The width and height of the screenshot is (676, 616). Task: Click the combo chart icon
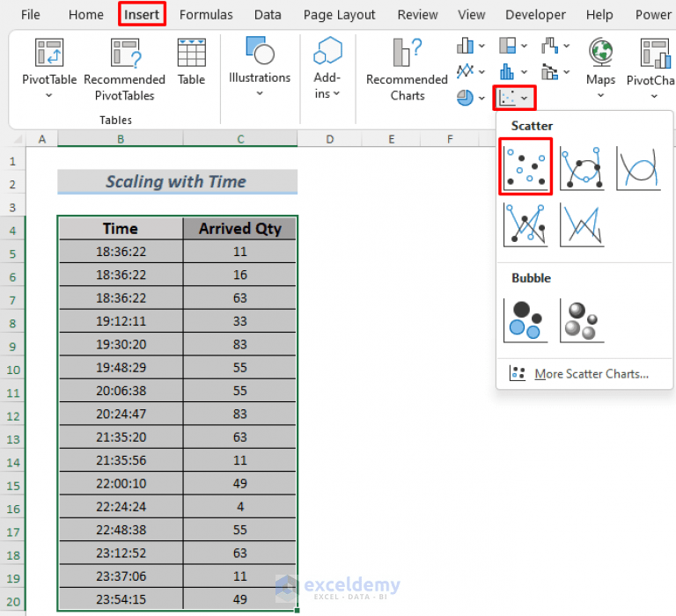(549, 71)
